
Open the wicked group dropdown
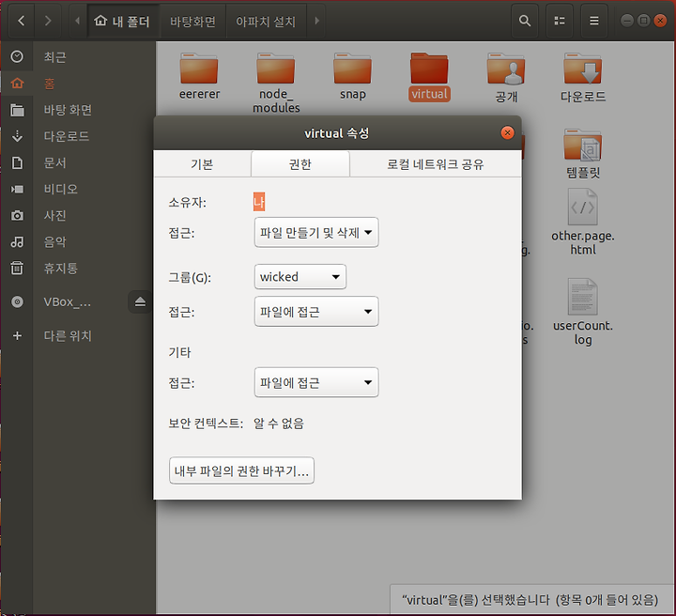pos(300,277)
